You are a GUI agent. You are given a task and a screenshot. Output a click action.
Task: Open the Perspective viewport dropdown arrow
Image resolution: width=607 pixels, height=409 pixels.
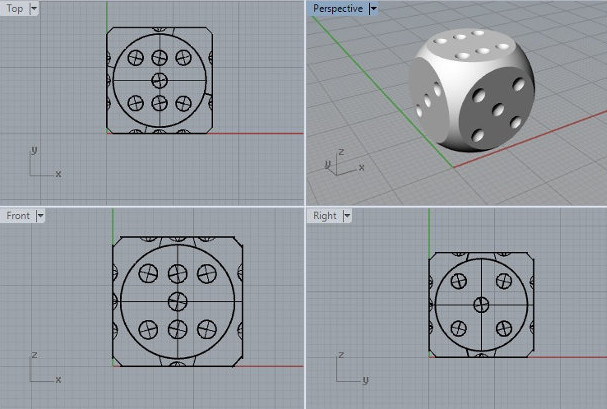click(373, 9)
